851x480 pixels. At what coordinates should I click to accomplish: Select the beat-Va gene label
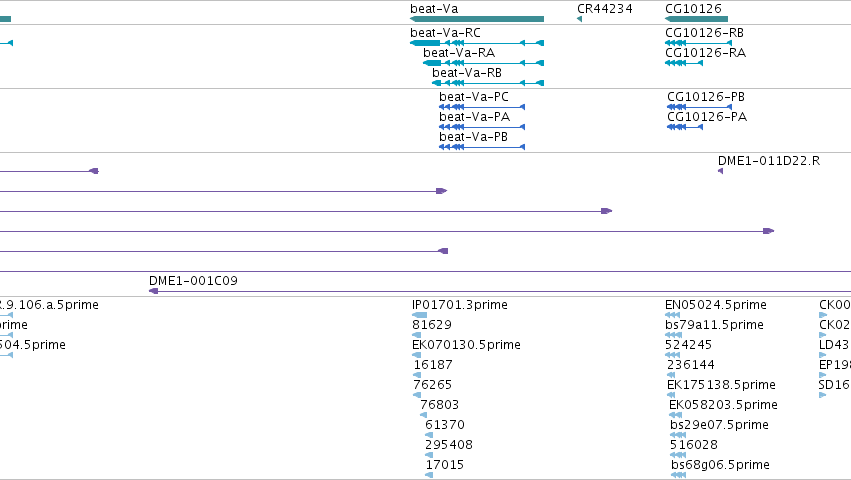click(x=434, y=9)
